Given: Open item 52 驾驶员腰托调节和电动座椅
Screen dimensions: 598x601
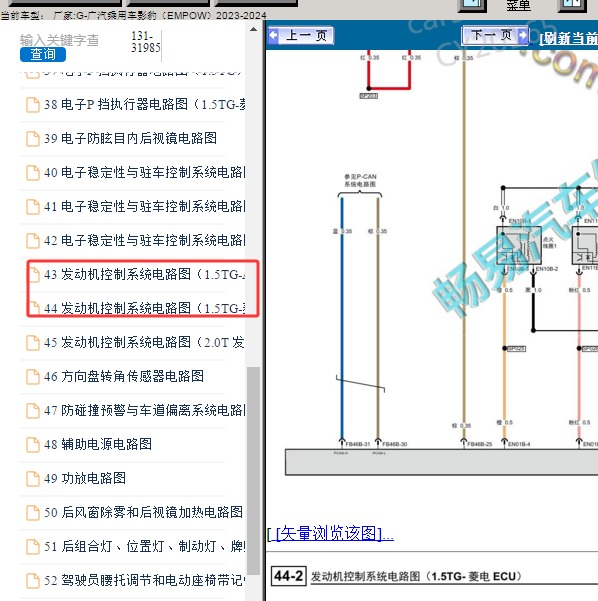Looking at the screenshot, I should tap(145, 580).
